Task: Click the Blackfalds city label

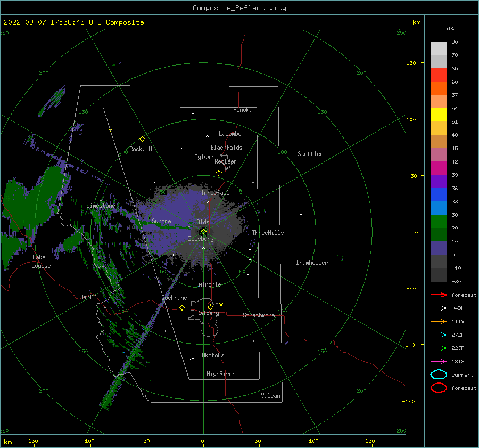Action: 226,148
